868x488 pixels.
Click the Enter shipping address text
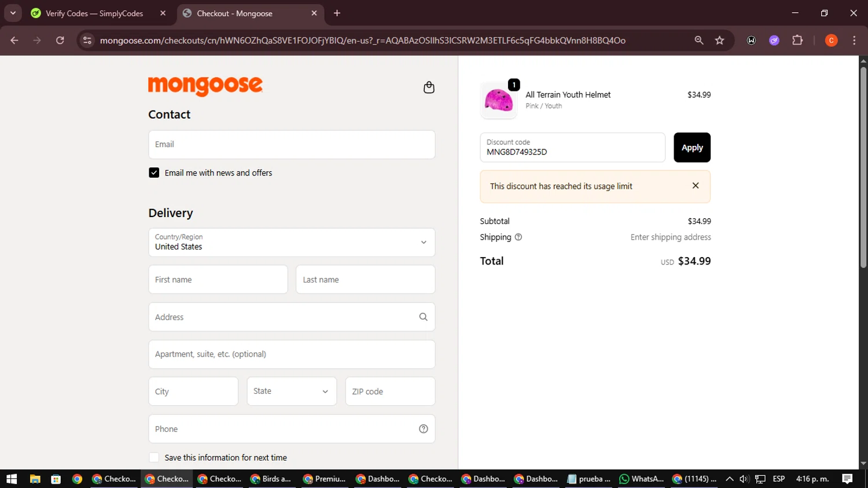click(671, 237)
